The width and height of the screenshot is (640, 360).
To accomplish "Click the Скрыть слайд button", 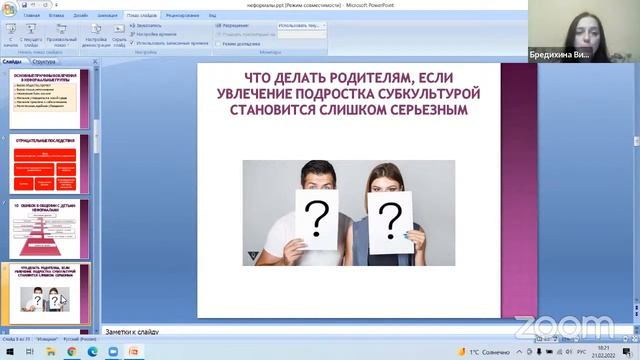I will pos(119,35).
